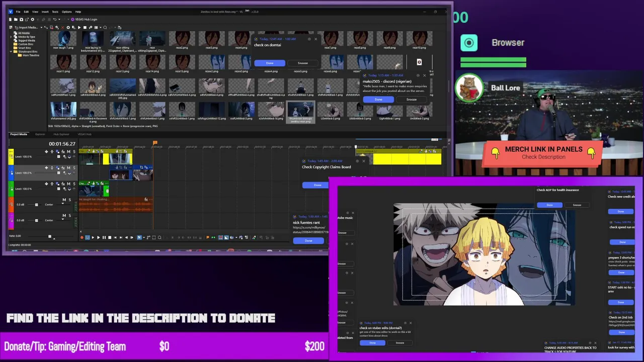This screenshot has height=362, width=644.
Task: Snooze the 'check on domtai' reminder
Action: 302,63
